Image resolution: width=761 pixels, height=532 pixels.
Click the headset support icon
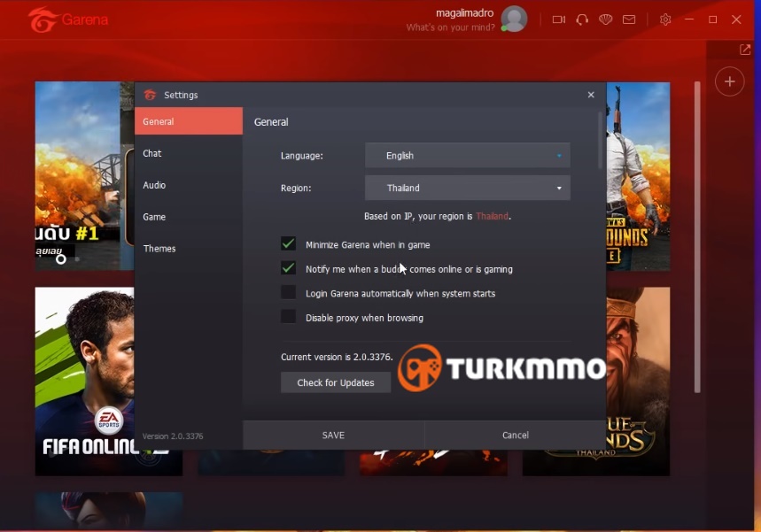(x=582, y=19)
